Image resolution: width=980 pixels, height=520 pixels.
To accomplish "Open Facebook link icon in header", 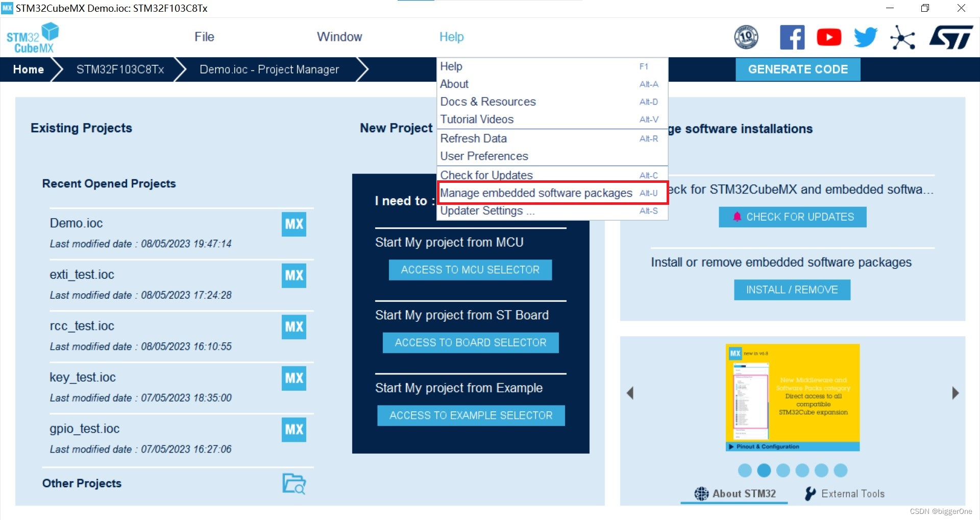I will pyautogui.click(x=792, y=37).
